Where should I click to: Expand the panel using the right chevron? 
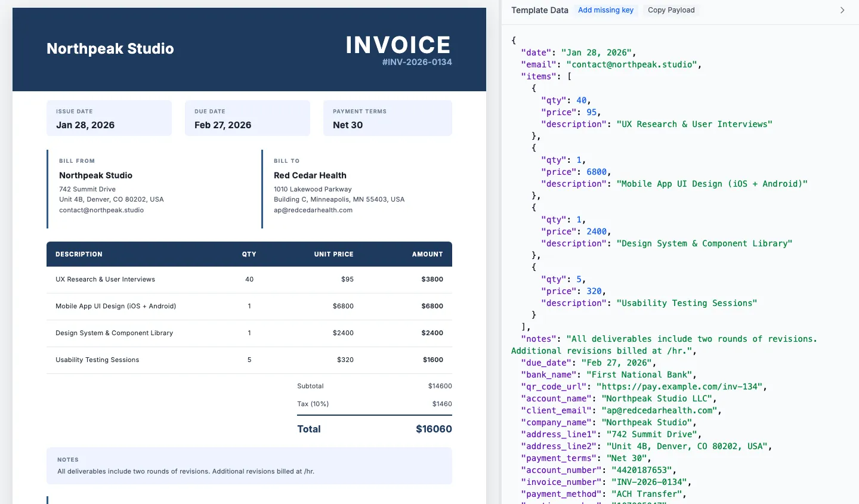coord(842,10)
